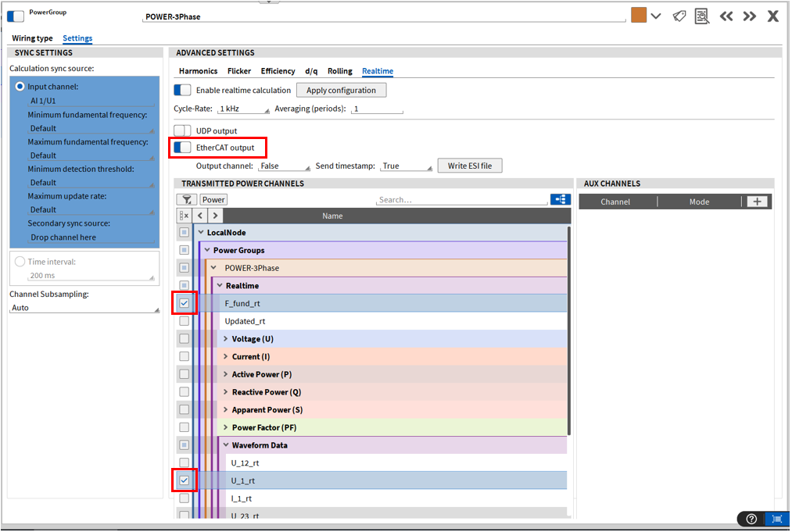This screenshot has width=792, height=532.
Task: Open the search-in-document icon
Action: pyautogui.click(x=701, y=16)
